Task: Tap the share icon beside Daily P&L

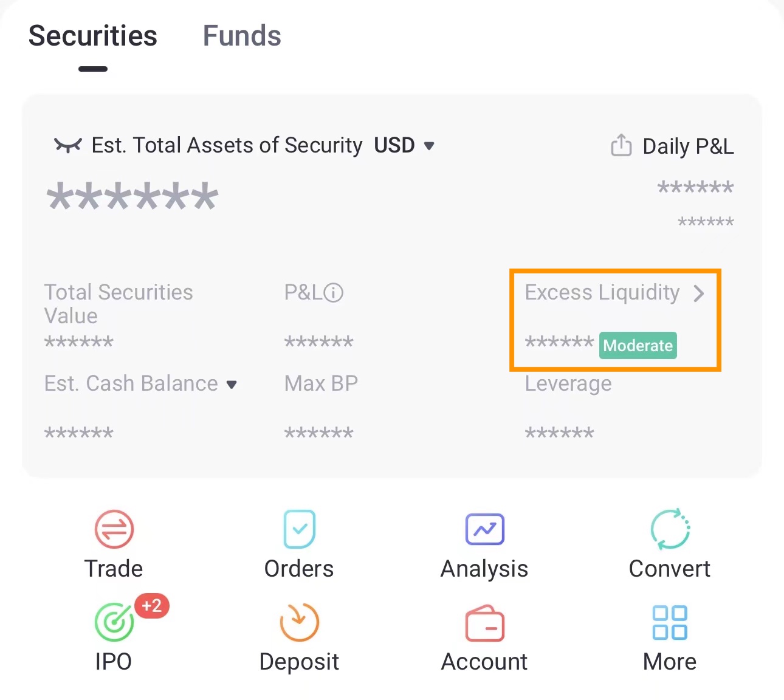Action: click(621, 145)
